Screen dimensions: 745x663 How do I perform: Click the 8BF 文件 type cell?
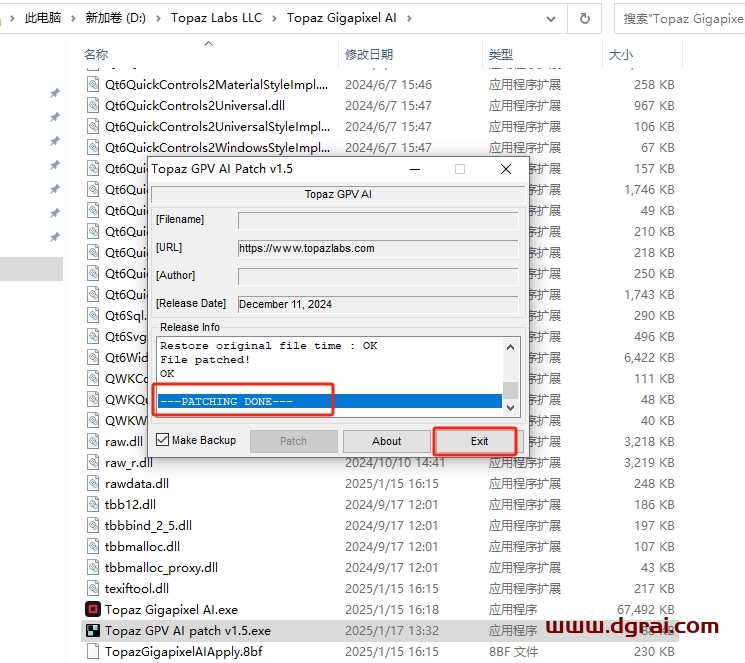513,651
